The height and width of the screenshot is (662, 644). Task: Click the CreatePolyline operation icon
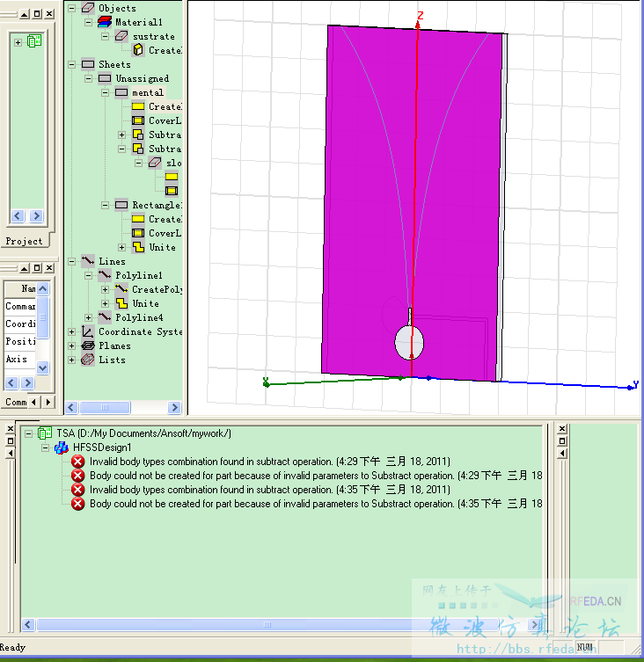click(x=121, y=289)
